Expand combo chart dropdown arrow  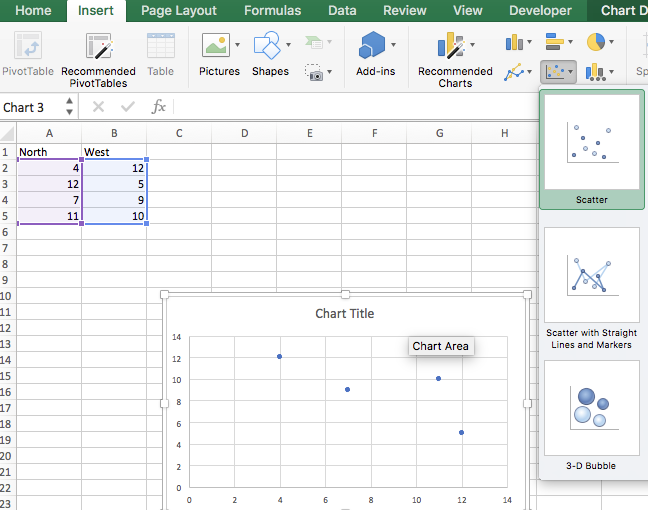(x=611, y=72)
